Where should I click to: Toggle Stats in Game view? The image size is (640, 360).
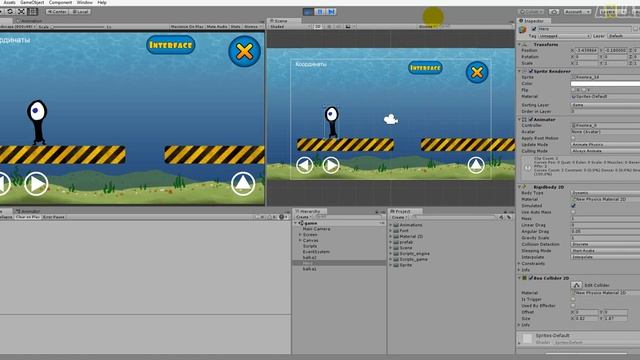point(236,27)
